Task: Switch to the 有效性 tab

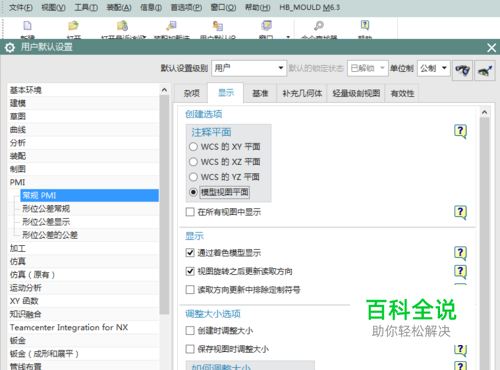Action: point(402,93)
